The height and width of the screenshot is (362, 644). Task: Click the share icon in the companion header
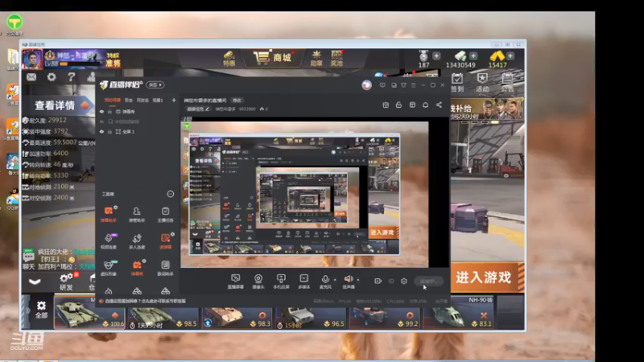pos(439,105)
